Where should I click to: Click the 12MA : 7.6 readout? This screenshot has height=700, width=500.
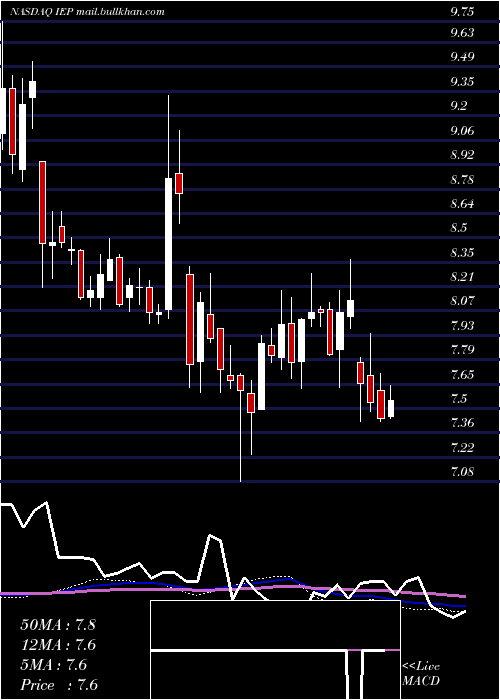point(58,645)
